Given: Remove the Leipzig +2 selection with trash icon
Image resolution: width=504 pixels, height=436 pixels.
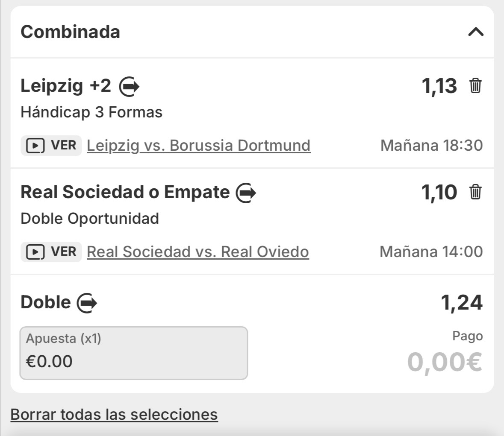Looking at the screenshot, I should click(475, 86).
